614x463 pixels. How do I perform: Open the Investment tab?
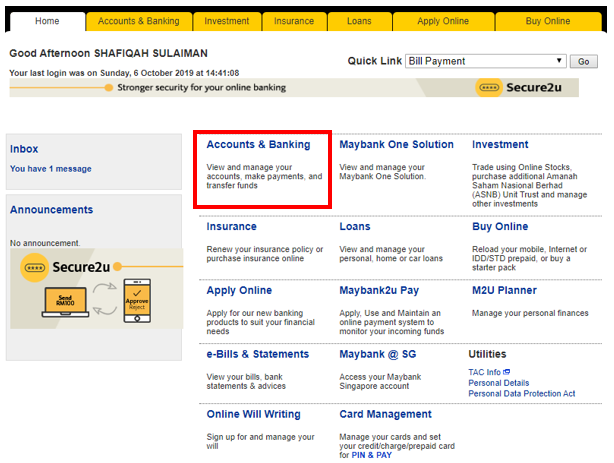227,20
